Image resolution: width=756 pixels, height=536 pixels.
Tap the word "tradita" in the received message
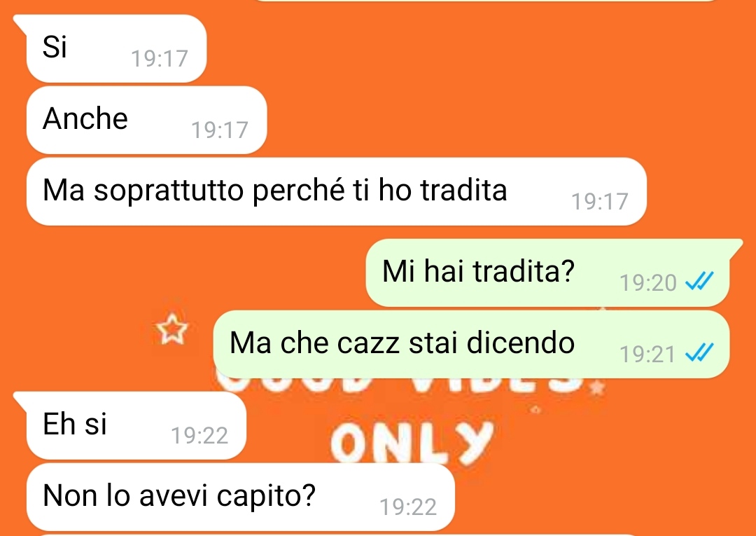[464, 190]
